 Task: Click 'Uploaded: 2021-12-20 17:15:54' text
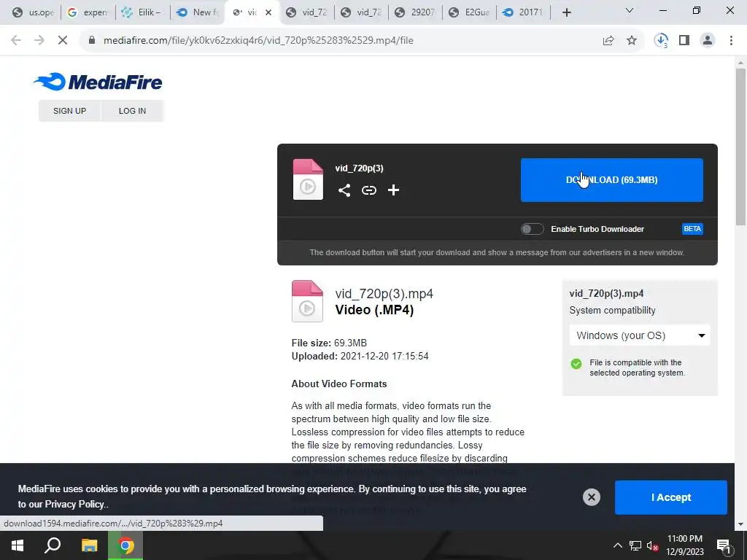360,356
